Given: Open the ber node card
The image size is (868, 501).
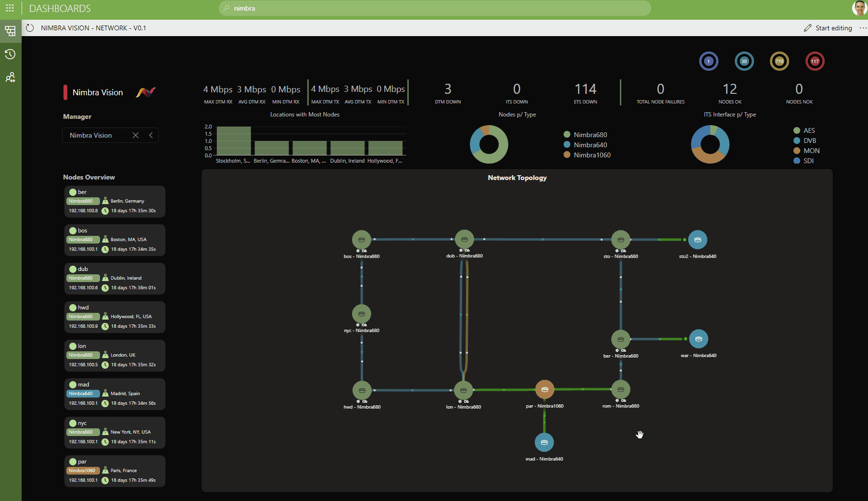Looking at the screenshot, I should tap(115, 202).
